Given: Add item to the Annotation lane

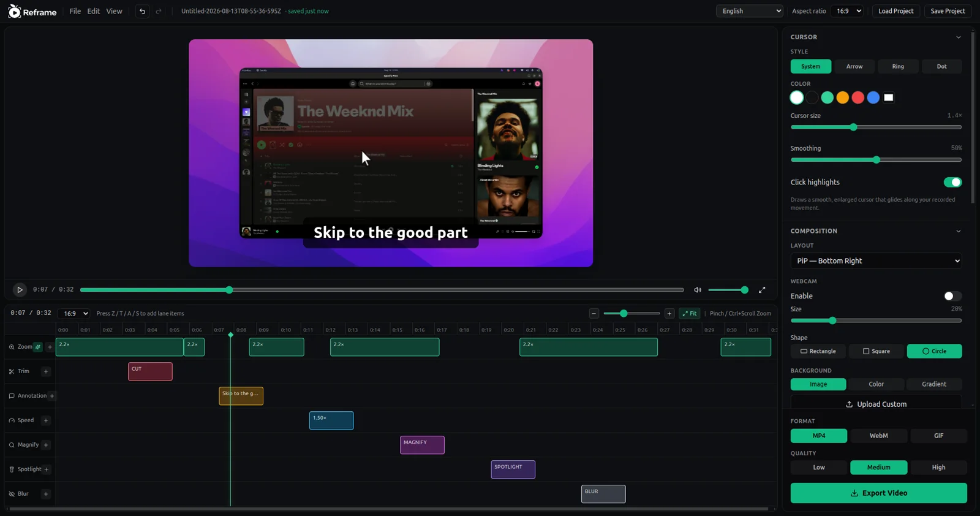Looking at the screenshot, I should [x=52, y=396].
